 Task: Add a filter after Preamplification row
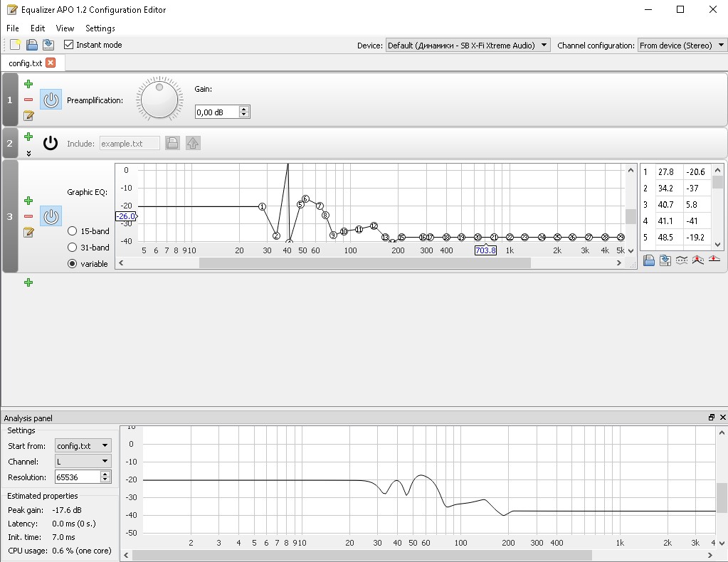coord(28,84)
